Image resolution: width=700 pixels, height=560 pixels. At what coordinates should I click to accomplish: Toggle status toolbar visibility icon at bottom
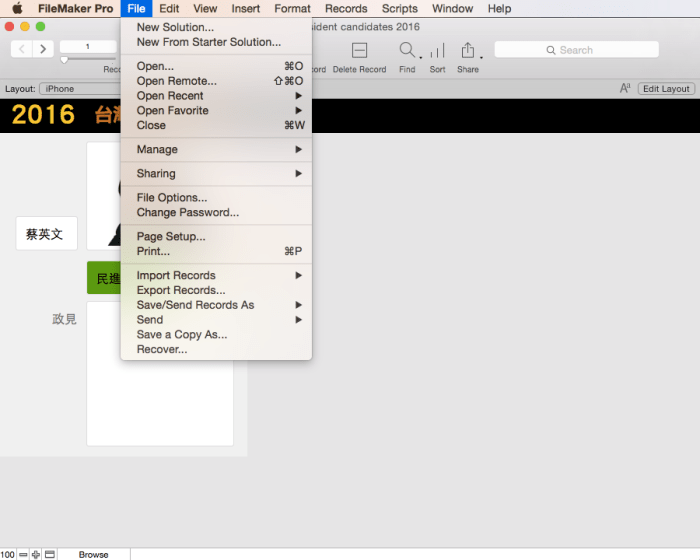(x=49, y=554)
